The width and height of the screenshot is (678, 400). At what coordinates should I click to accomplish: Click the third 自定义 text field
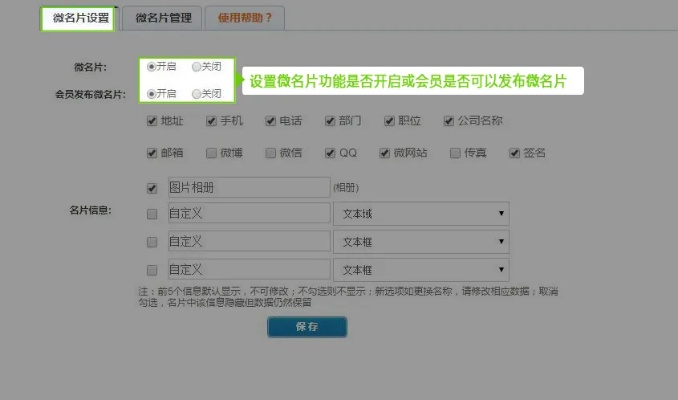point(249,269)
